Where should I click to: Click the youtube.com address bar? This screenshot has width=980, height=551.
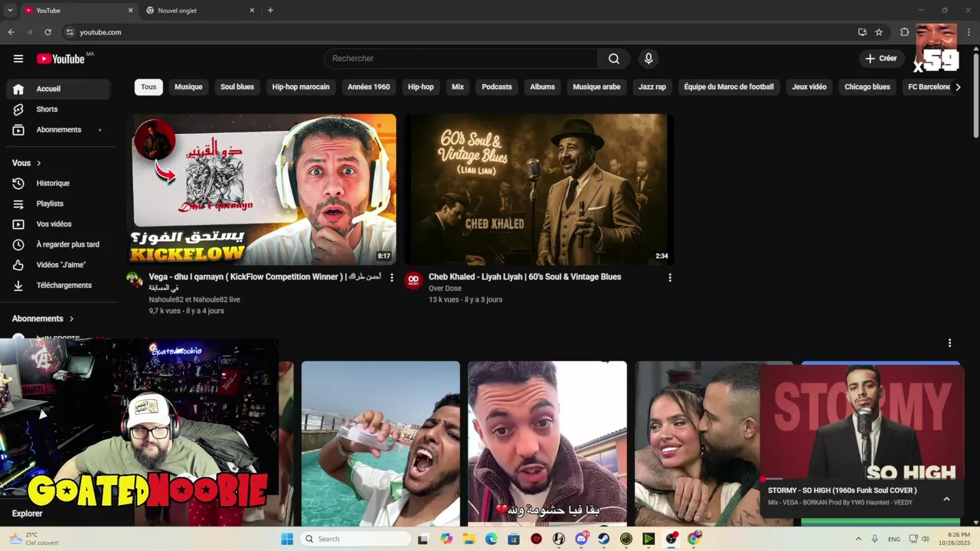(459, 32)
